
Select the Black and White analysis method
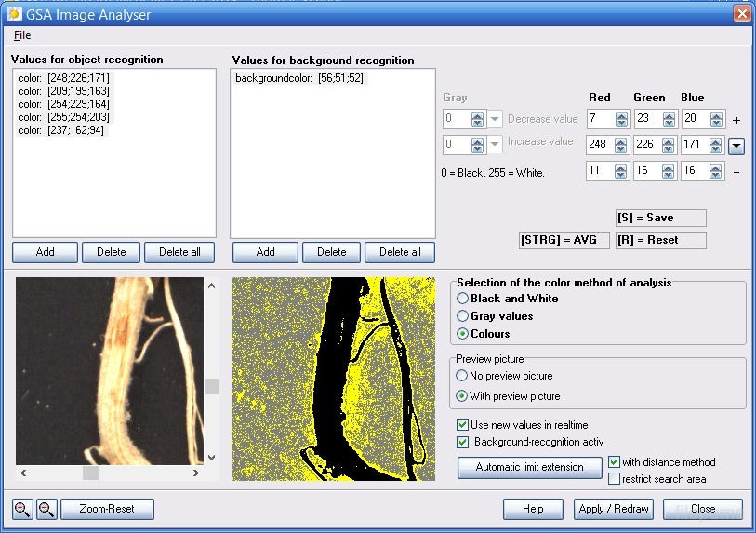(x=463, y=299)
